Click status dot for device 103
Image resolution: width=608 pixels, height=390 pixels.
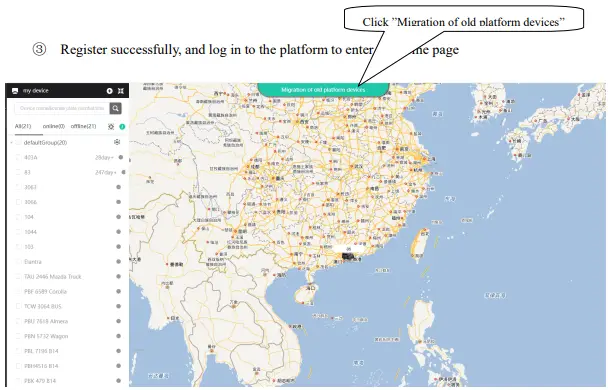(x=119, y=247)
